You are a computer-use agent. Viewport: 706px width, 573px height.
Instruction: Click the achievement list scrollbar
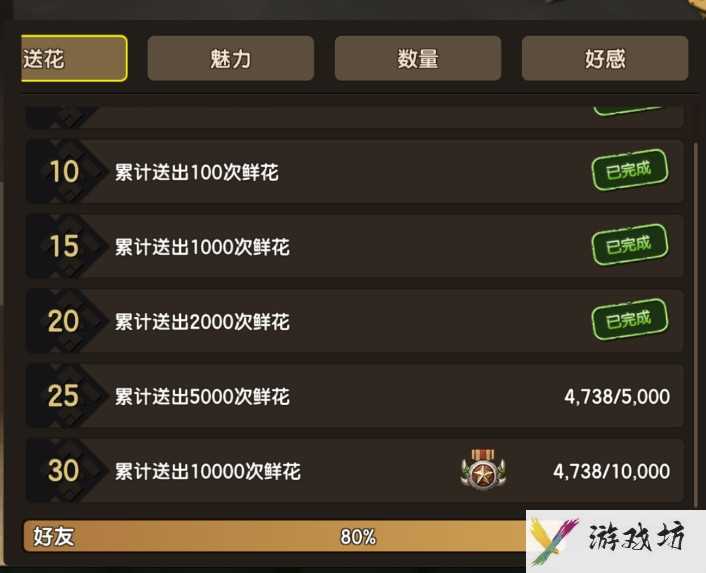697,315
